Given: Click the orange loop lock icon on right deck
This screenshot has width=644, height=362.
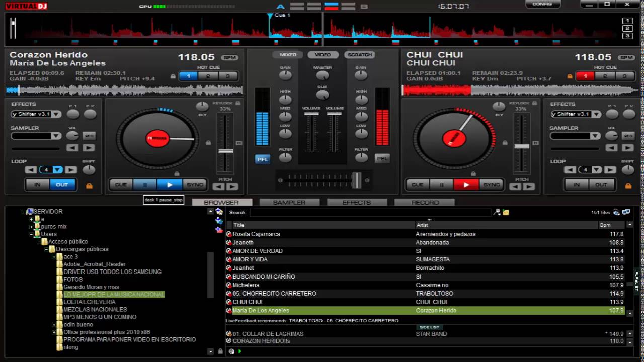Looking at the screenshot, I should click(x=628, y=186).
